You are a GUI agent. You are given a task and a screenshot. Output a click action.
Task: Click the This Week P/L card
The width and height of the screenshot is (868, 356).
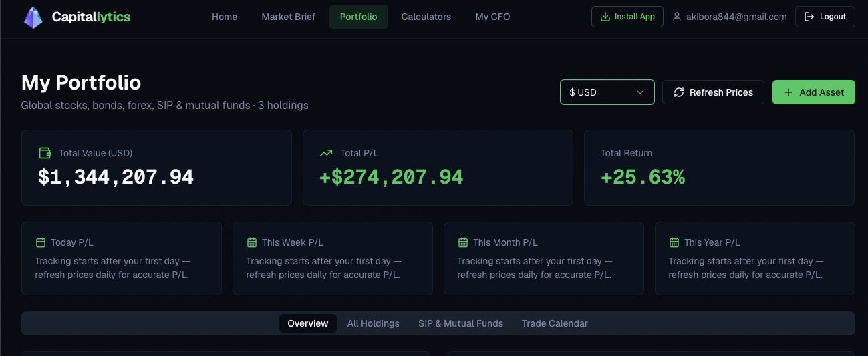click(333, 258)
